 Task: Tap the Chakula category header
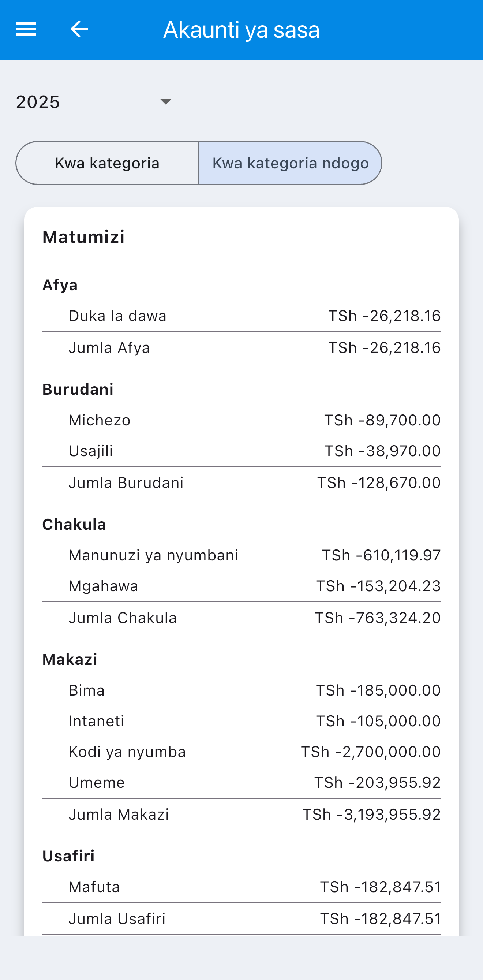[x=74, y=524]
